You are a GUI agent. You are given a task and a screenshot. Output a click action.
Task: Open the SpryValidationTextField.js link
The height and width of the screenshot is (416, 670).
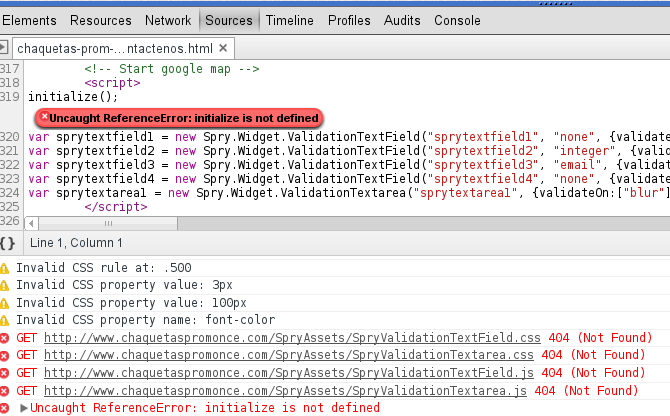[x=289, y=373]
